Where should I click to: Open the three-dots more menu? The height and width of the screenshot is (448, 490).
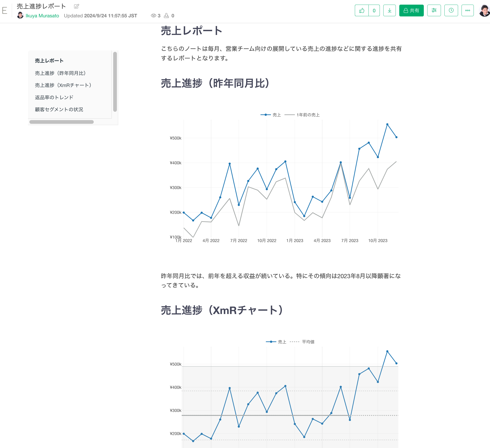pyautogui.click(x=467, y=10)
